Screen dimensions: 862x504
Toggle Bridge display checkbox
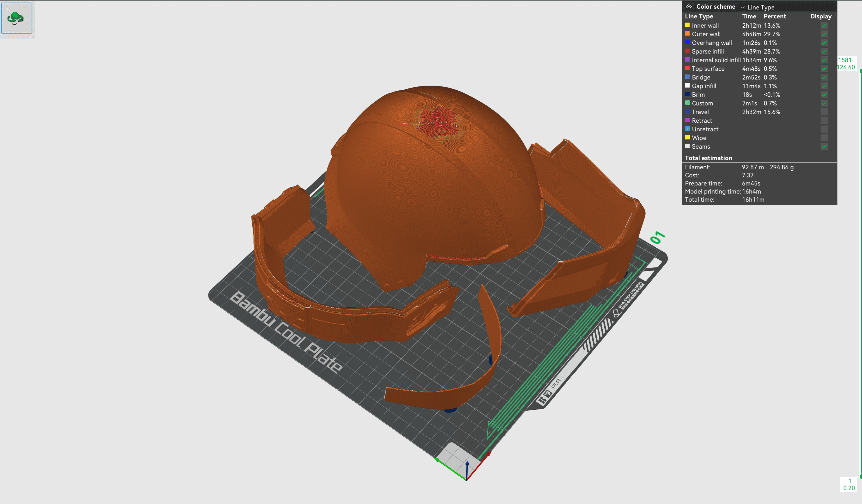pyautogui.click(x=824, y=77)
